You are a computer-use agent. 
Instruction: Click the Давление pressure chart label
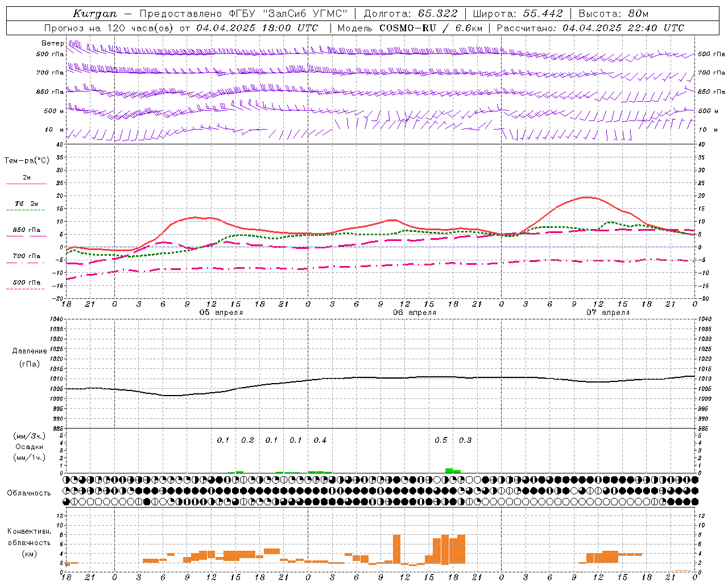tap(30, 351)
